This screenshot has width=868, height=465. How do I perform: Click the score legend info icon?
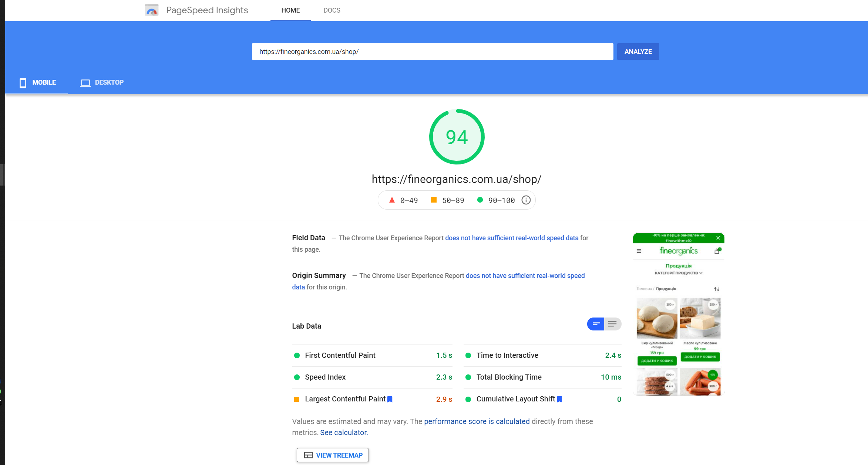(526, 200)
